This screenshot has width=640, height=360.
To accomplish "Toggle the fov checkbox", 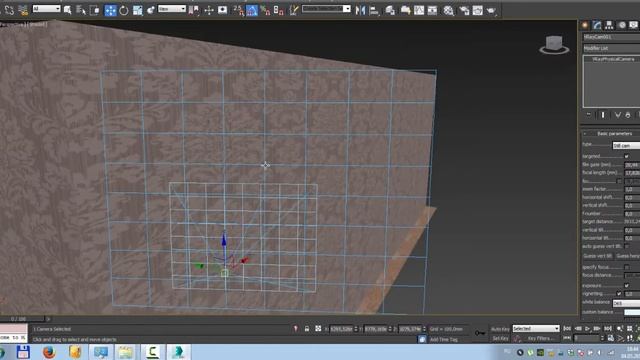I will (619, 181).
